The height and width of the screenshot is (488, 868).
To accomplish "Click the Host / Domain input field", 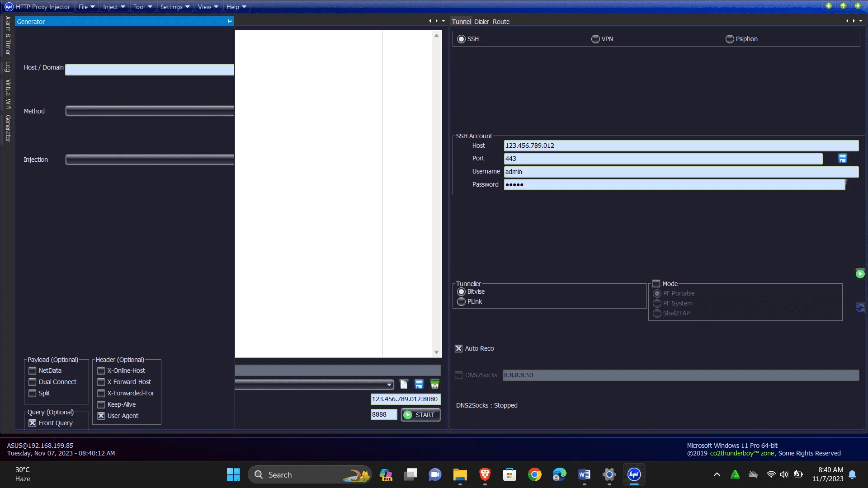I will [x=150, y=70].
